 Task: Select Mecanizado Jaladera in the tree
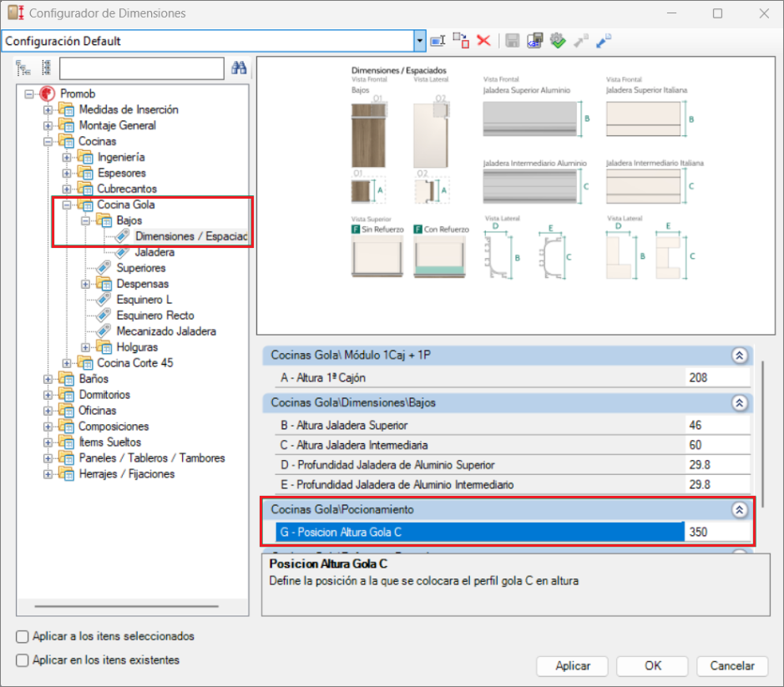click(x=165, y=331)
